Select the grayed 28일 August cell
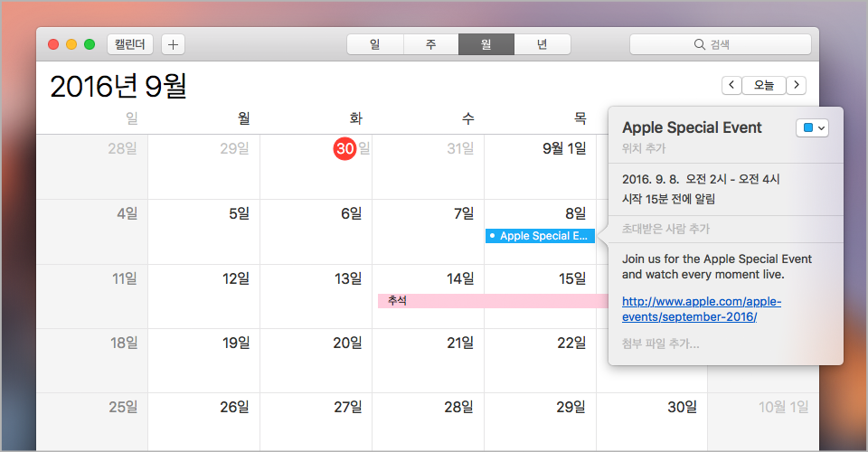The height and width of the screenshot is (452, 868). point(92,167)
